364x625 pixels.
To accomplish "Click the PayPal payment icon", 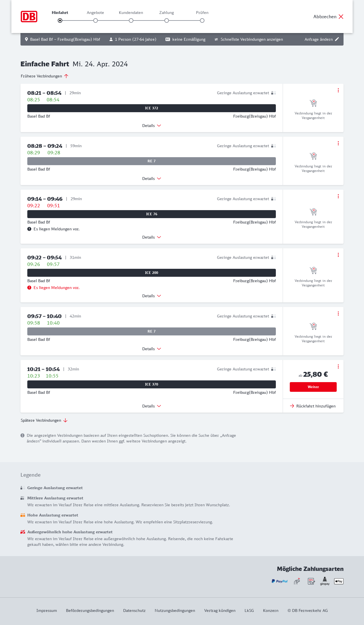I will (x=280, y=581).
